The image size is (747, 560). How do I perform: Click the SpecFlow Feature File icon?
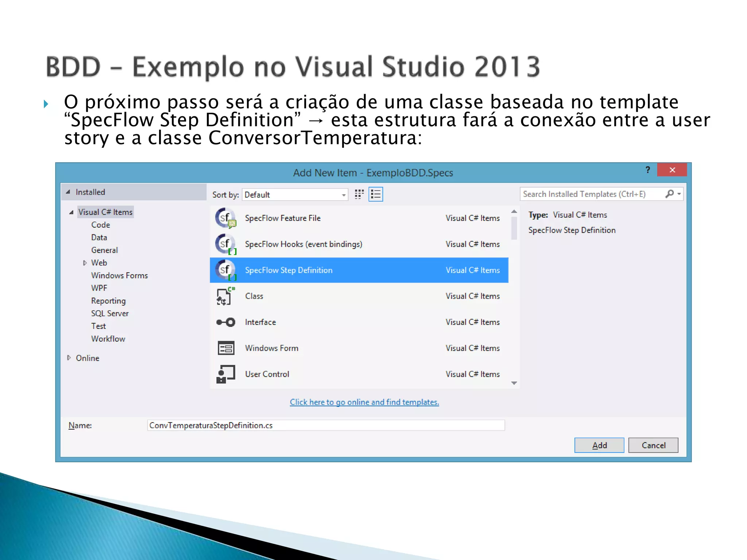pos(226,218)
